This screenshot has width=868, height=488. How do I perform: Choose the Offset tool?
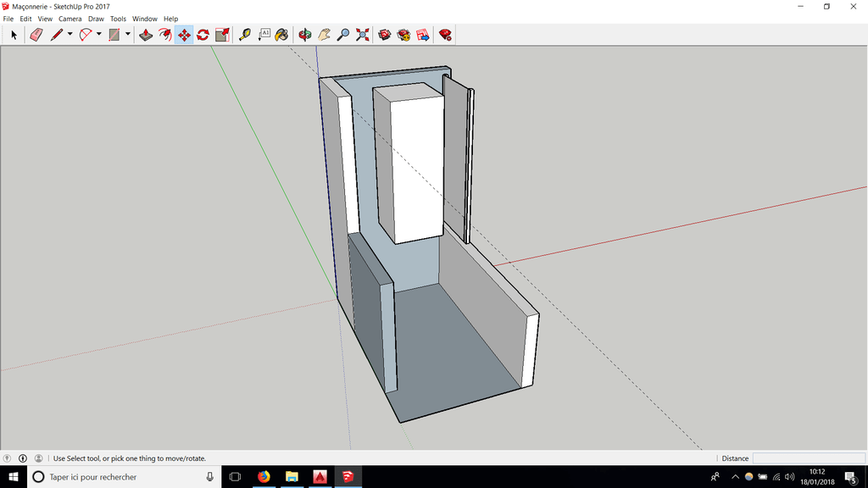[165, 35]
